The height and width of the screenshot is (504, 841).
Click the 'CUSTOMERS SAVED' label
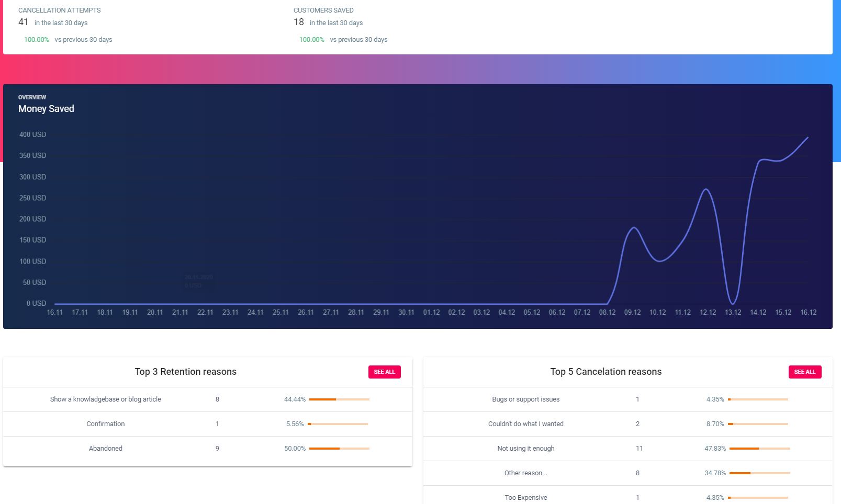click(323, 10)
